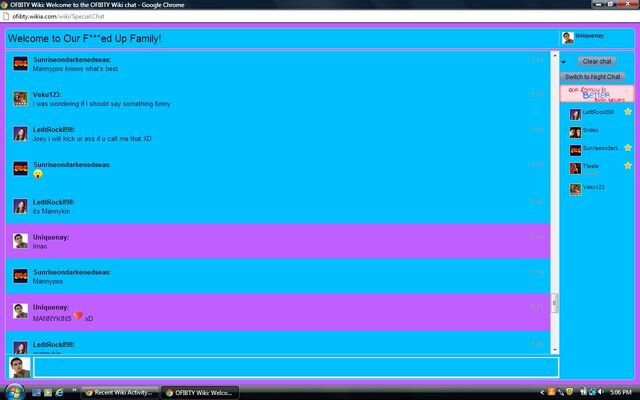Screen dimensions: 640x400
Task: Switch to Night Chat
Action: point(592,77)
